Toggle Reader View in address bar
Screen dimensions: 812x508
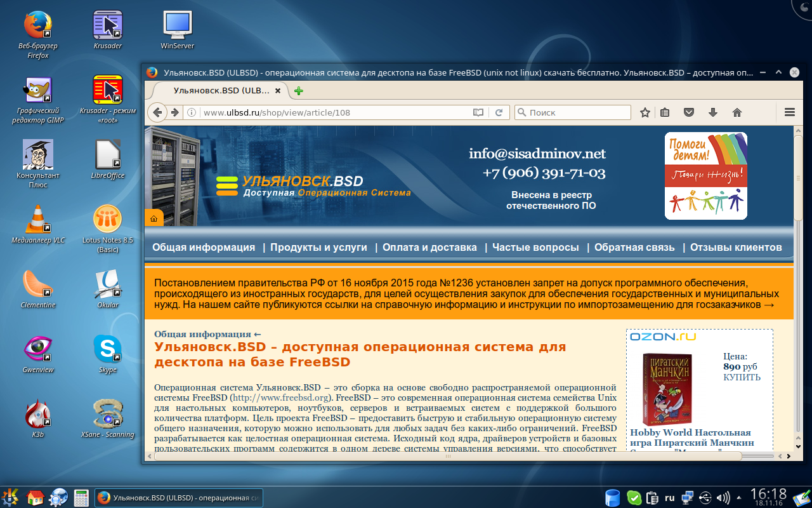[x=478, y=112]
